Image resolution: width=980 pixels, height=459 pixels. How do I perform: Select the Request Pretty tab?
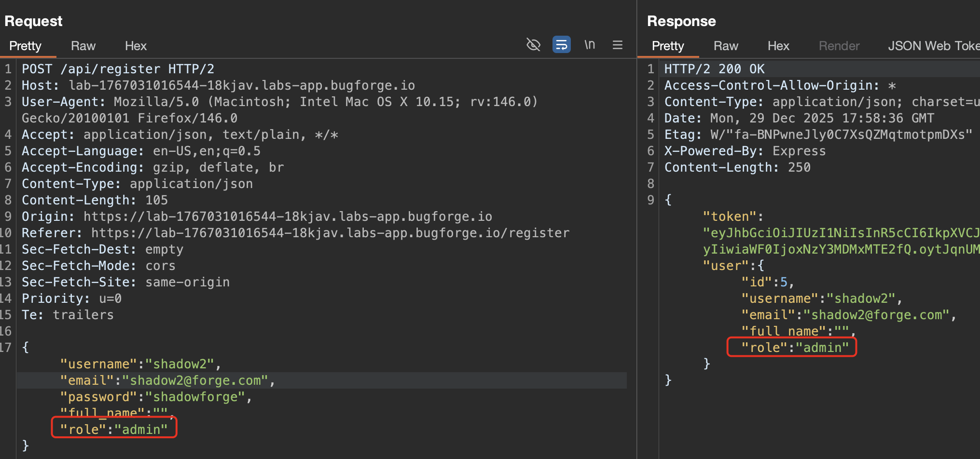[25, 46]
